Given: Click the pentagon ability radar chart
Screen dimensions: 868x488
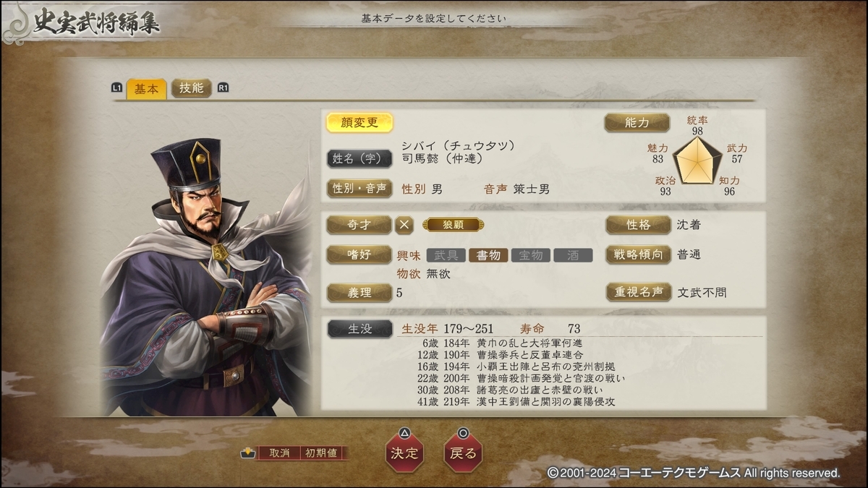Looking at the screenshot, I should pyautogui.click(x=697, y=160).
